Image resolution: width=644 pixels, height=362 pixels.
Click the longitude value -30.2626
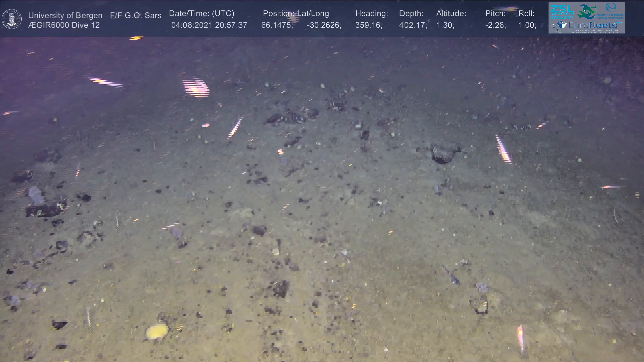point(324,25)
